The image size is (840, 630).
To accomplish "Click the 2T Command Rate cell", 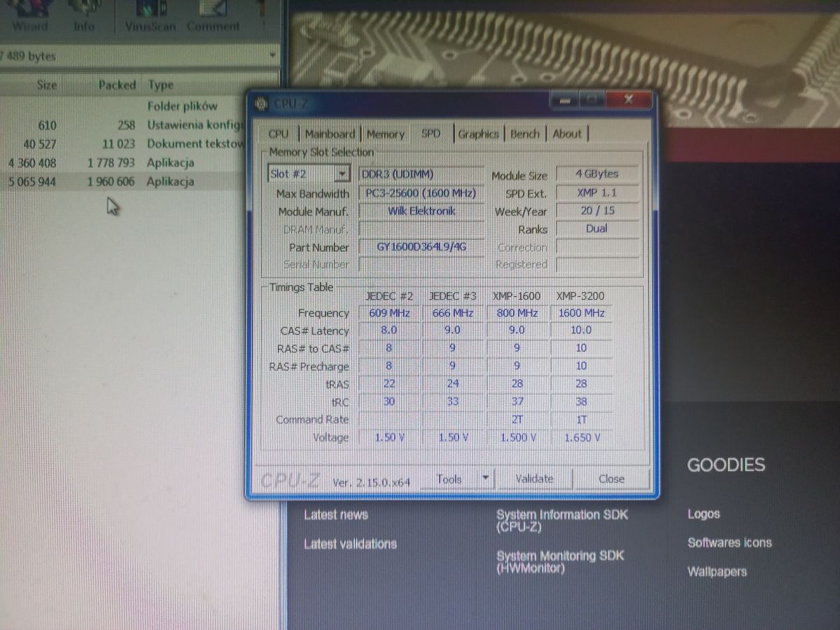I will [517, 420].
